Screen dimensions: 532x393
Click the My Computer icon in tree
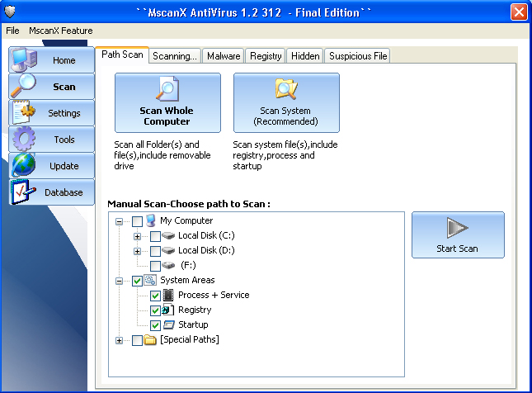[x=151, y=220]
